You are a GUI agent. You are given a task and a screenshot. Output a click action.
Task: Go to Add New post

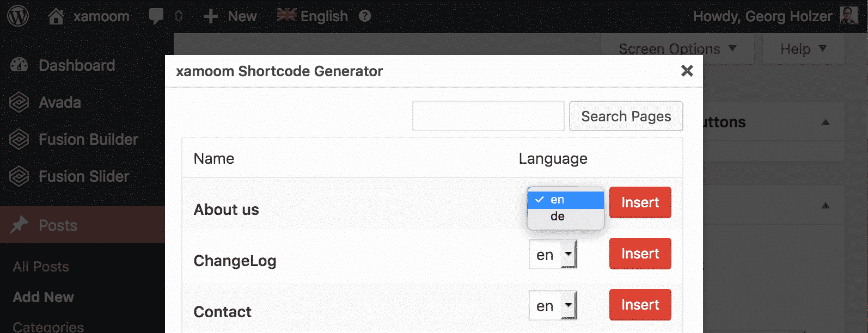[44, 297]
